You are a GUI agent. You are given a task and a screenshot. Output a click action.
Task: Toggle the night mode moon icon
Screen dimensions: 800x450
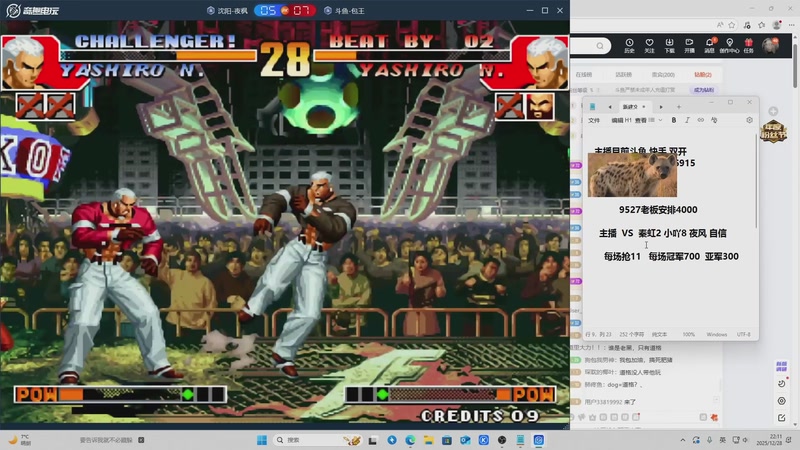[782, 383]
